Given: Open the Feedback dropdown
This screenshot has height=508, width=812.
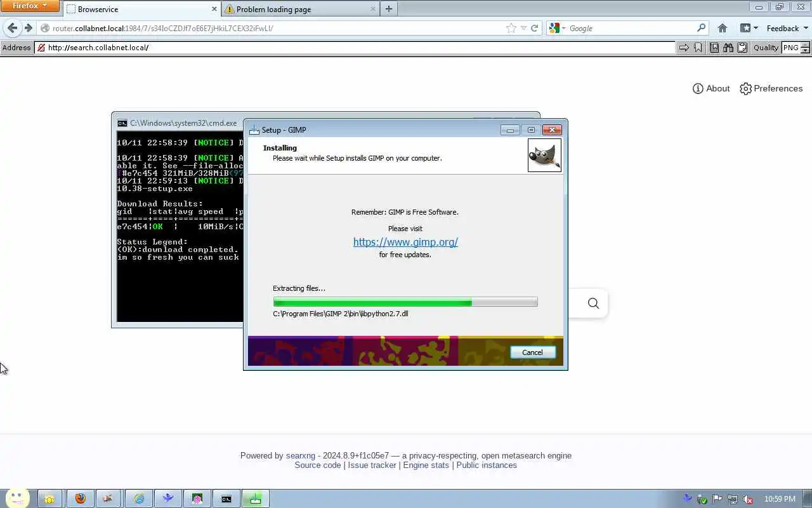Looking at the screenshot, I should (x=787, y=28).
